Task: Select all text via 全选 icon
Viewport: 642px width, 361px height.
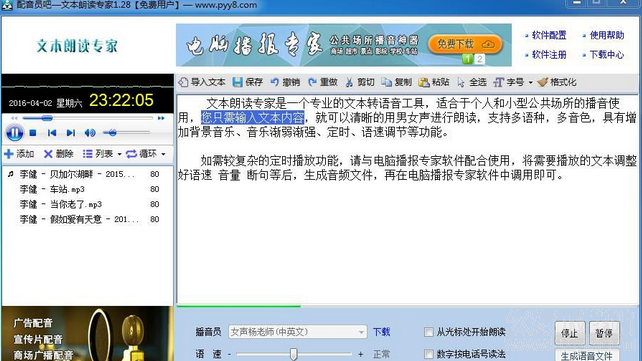Action: pyautogui.click(x=472, y=82)
